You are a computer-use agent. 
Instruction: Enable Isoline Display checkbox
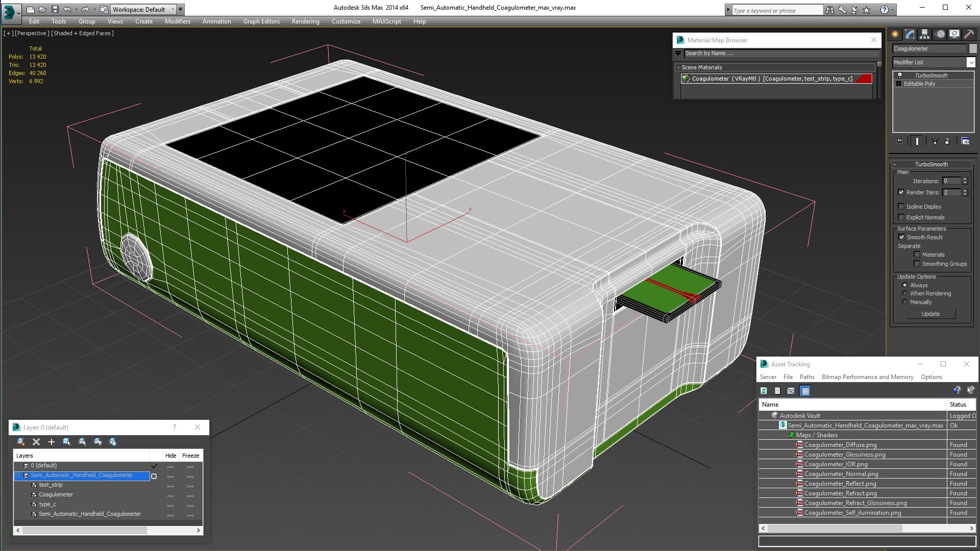pyautogui.click(x=901, y=207)
